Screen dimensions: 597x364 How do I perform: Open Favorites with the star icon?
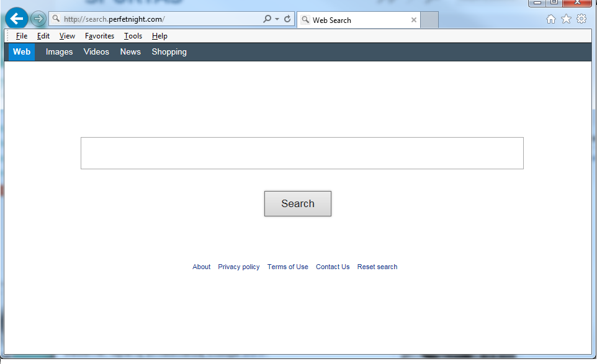(x=566, y=19)
